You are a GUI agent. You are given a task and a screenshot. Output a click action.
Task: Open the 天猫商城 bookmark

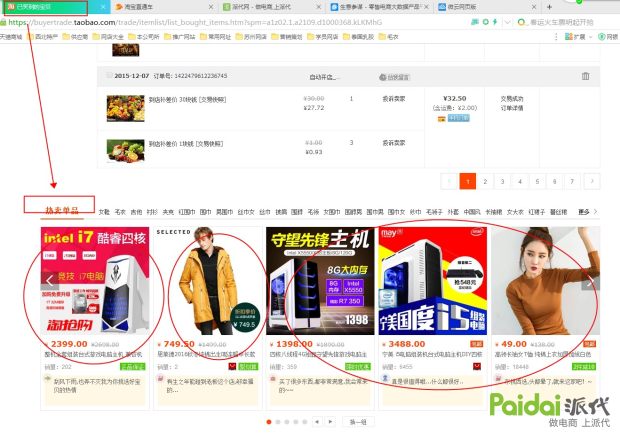coord(11,37)
